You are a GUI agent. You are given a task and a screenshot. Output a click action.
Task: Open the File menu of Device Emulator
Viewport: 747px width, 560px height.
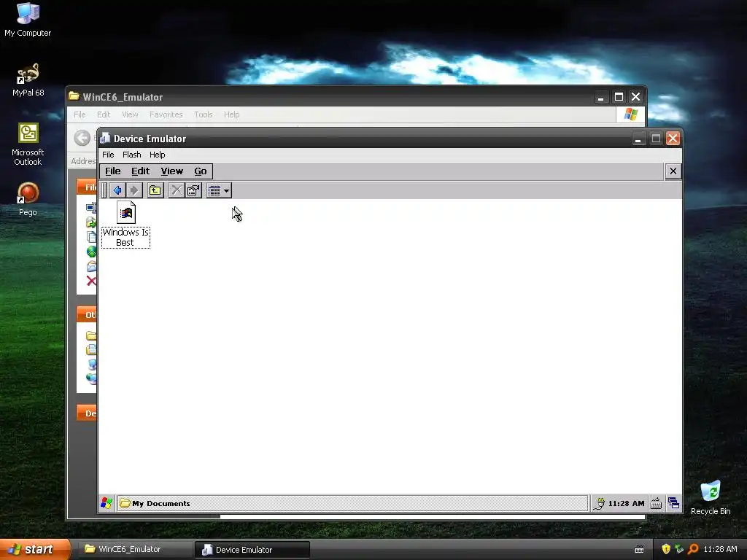coord(108,155)
